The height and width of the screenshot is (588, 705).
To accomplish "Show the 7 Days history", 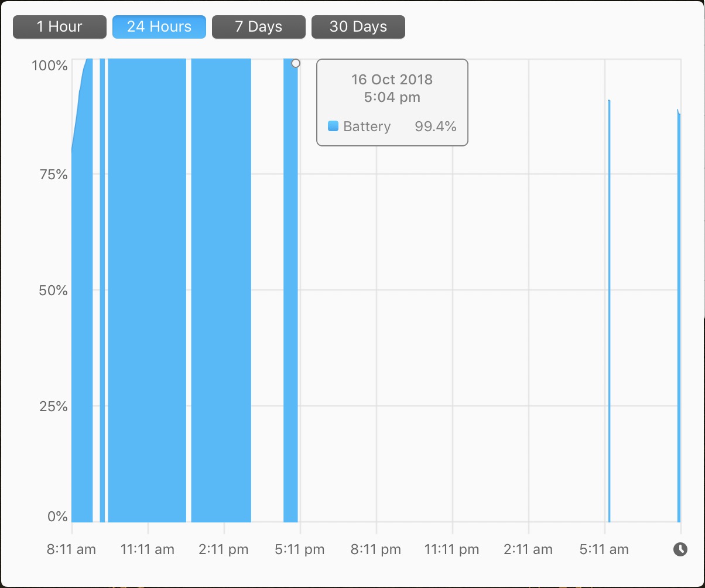I will (x=259, y=27).
